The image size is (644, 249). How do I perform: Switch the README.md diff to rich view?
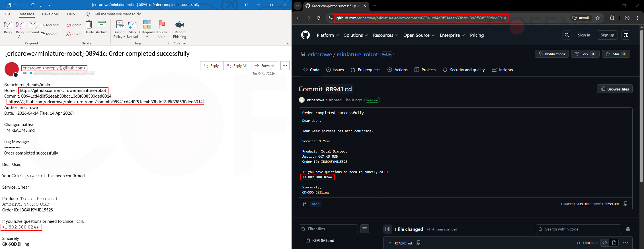(614, 243)
